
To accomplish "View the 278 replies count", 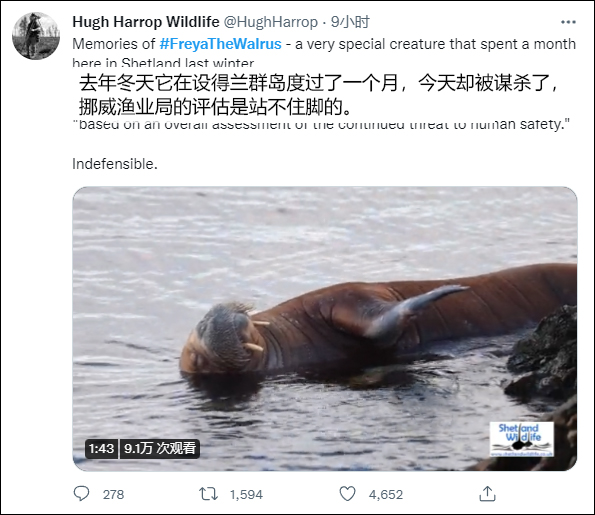I will click(113, 495).
